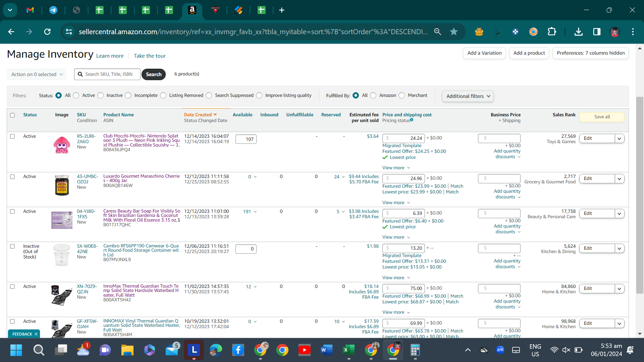Select the Incomplete status filter
Image resolution: width=644 pixels, height=362 pixels.
click(128, 96)
